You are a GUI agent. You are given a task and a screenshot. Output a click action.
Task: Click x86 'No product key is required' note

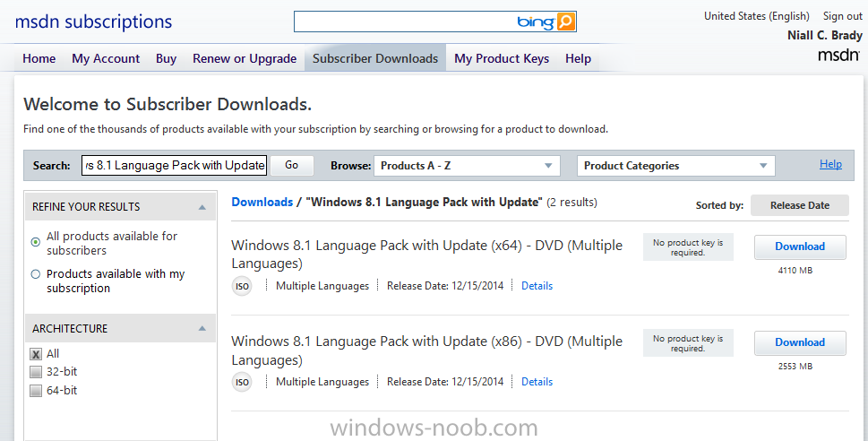click(x=688, y=343)
